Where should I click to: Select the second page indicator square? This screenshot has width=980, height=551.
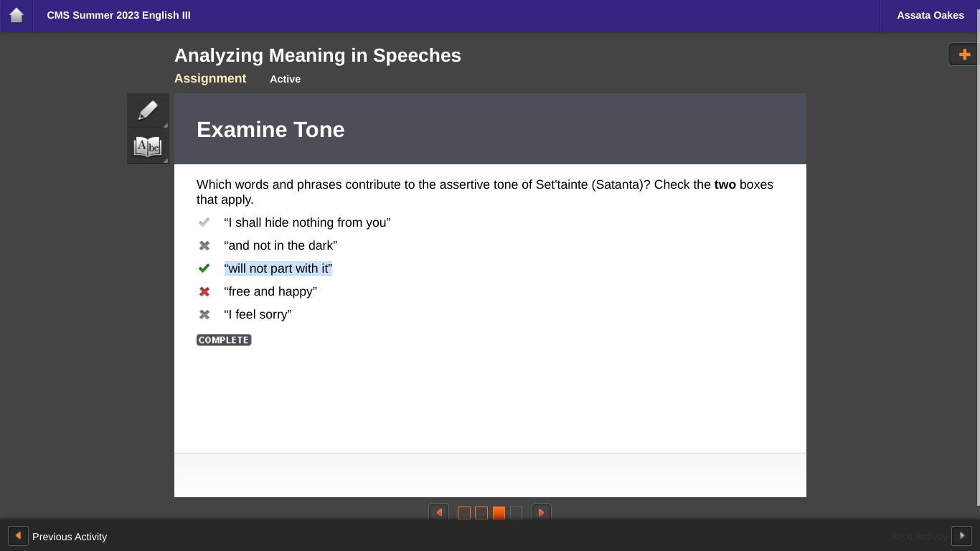[481, 513]
